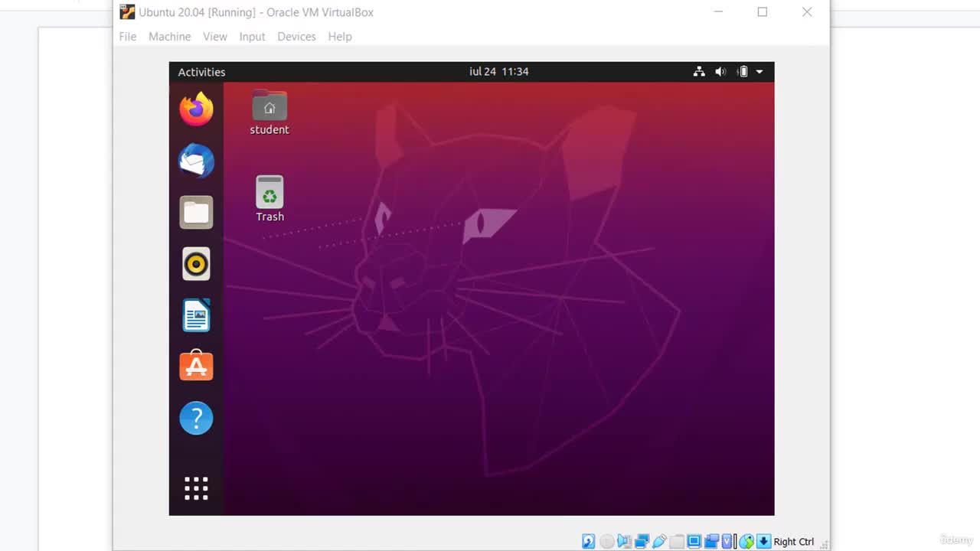Click the shared folders indicator
This screenshot has height=551, width=980.
[677, 542]
